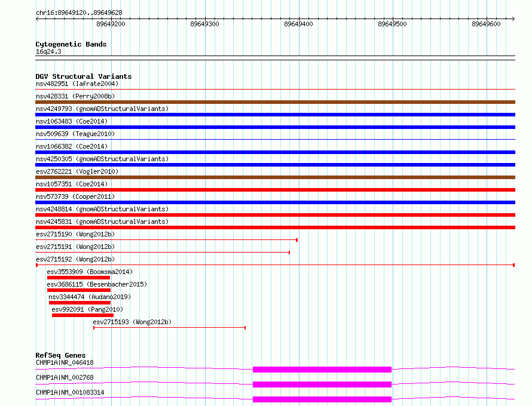
Task: Click the esv2715191 (Wong2012b) label
Action: point(75,247)
